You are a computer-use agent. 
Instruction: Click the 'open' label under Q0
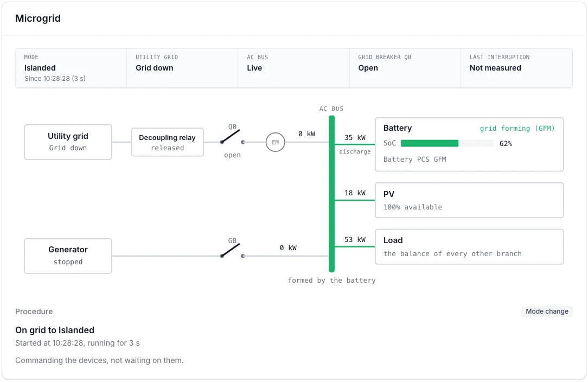coord(233,155)
